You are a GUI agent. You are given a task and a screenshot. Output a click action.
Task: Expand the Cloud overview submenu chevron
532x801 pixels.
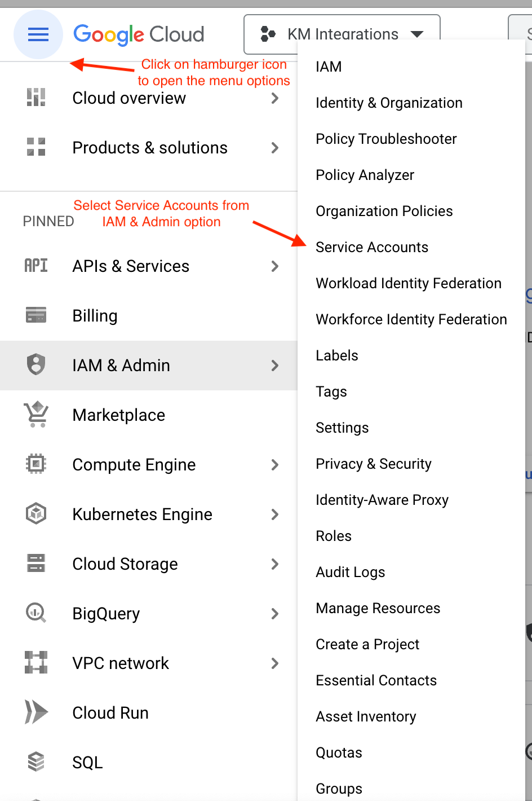pyautogui.click(x=275, y=98)
